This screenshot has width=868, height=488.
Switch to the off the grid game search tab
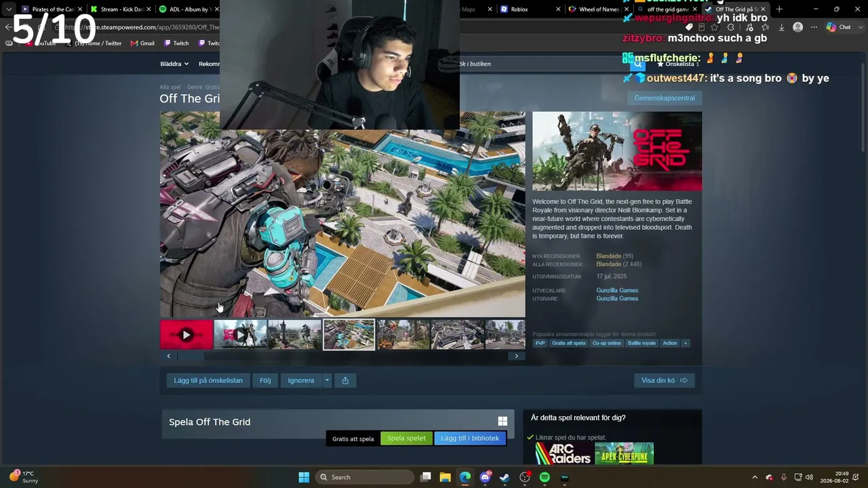(667, 9)
